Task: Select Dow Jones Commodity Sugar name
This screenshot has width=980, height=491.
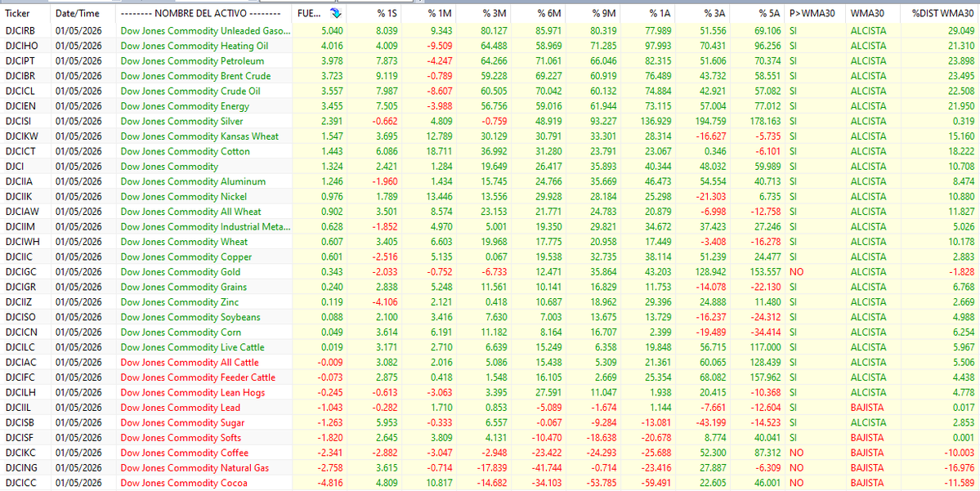Action: [x=182, y=422]
